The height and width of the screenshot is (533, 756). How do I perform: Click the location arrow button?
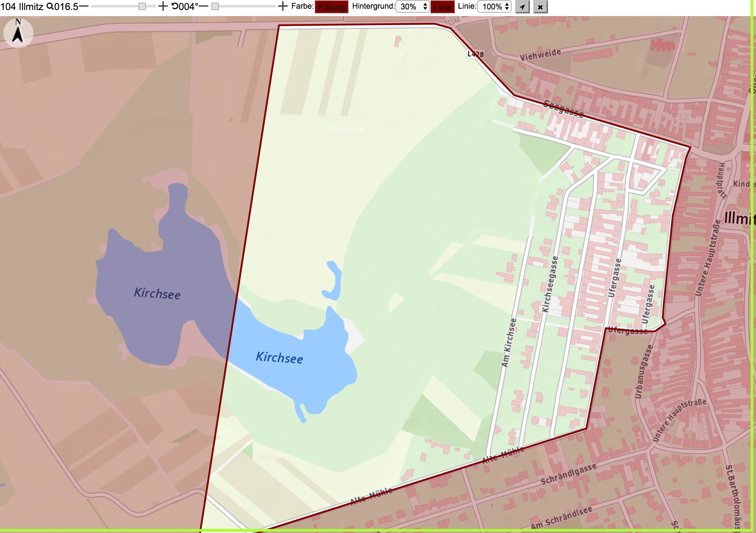(x=522, y=7)
